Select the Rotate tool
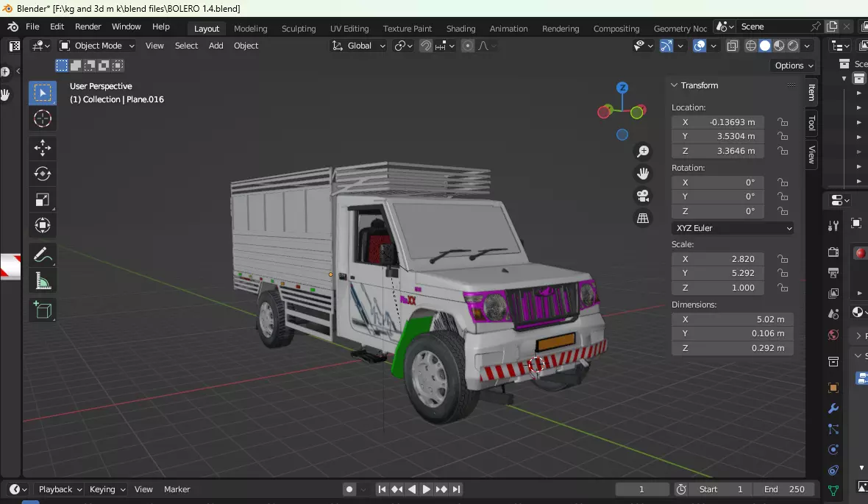868x504 pixels. pyautogui.click(x=43, y=174)
